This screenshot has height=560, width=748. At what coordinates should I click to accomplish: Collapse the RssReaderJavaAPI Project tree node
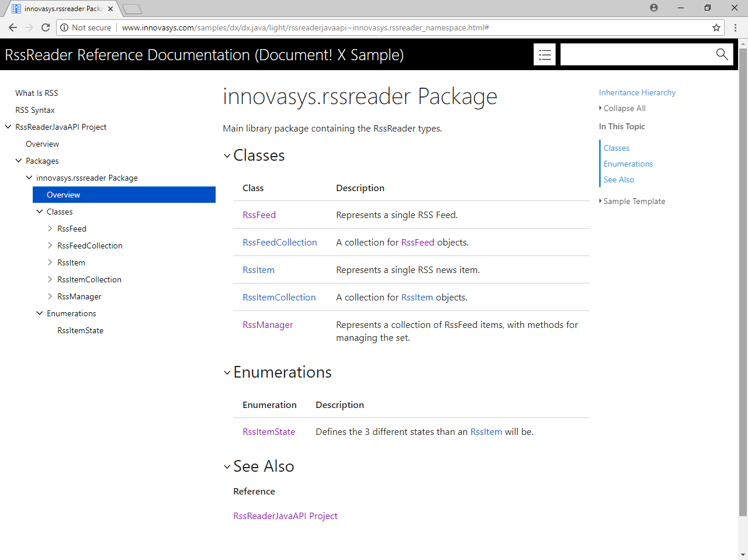(x=8, y=127)
